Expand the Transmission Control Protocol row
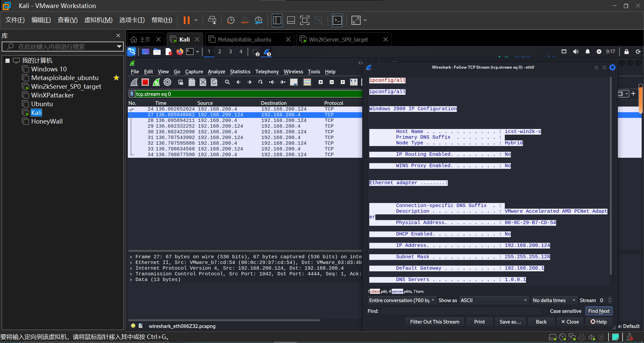 (x=131, y=274)
